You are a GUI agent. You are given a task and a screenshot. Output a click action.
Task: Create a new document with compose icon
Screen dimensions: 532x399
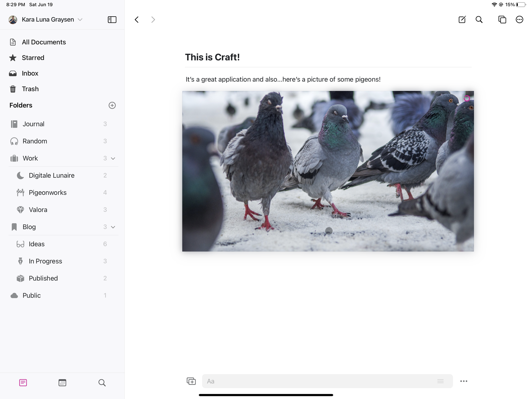[462, 20]
